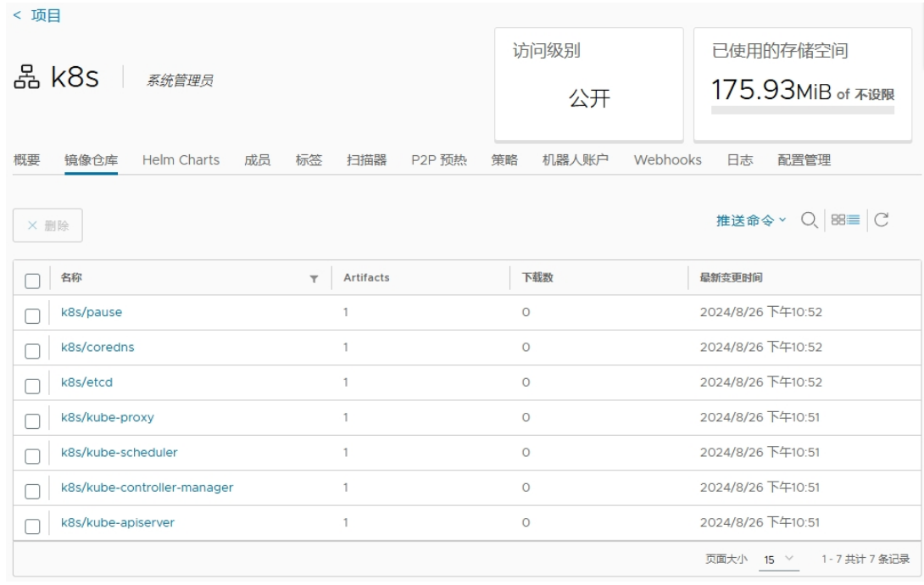Open the k8s/pause repository link
This screenshot has height=585, width=924.
coord(92,312)
